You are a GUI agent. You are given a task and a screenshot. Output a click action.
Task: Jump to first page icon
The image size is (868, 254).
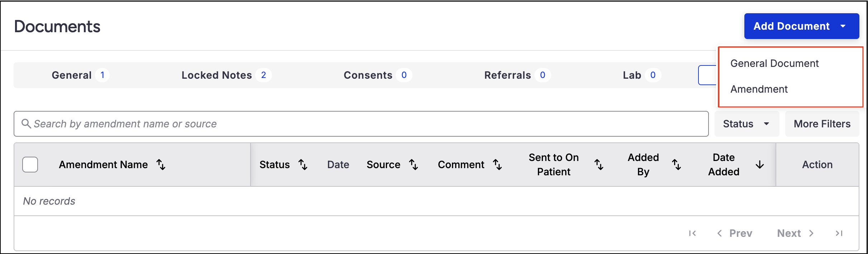pos(692,233)
